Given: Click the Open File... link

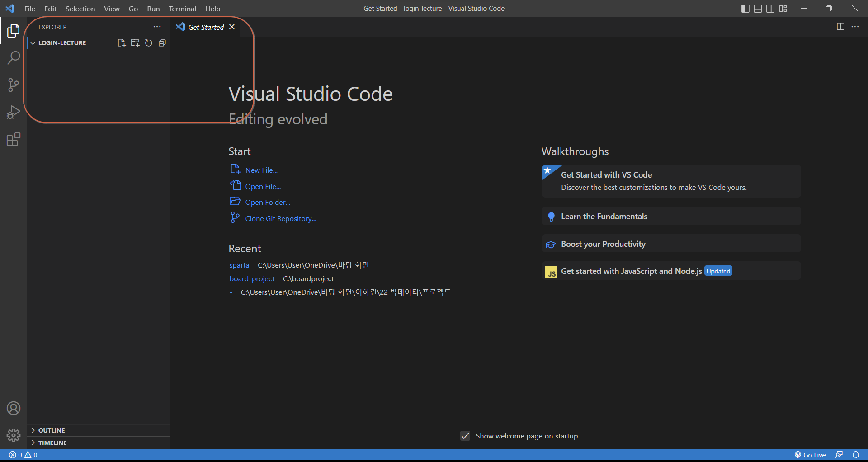Looking at the screenshot, I should [x=263, y=186].
